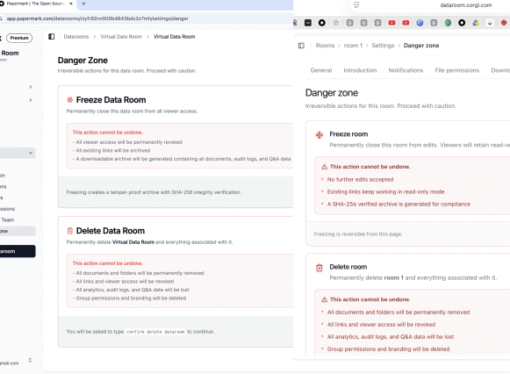The height and width of the screenshot is (374, 510).
Task: Switch to the General settings tab
Action: click(x=321, y=70)
